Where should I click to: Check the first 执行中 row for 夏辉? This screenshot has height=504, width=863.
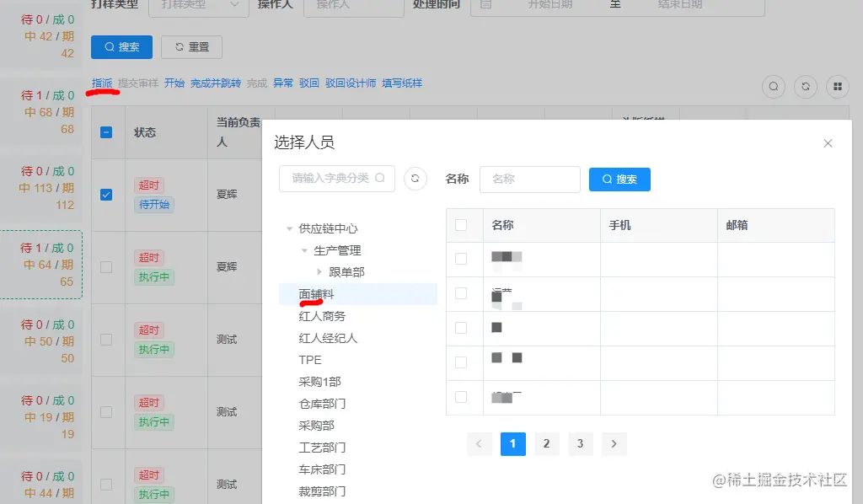coord(106,267)
